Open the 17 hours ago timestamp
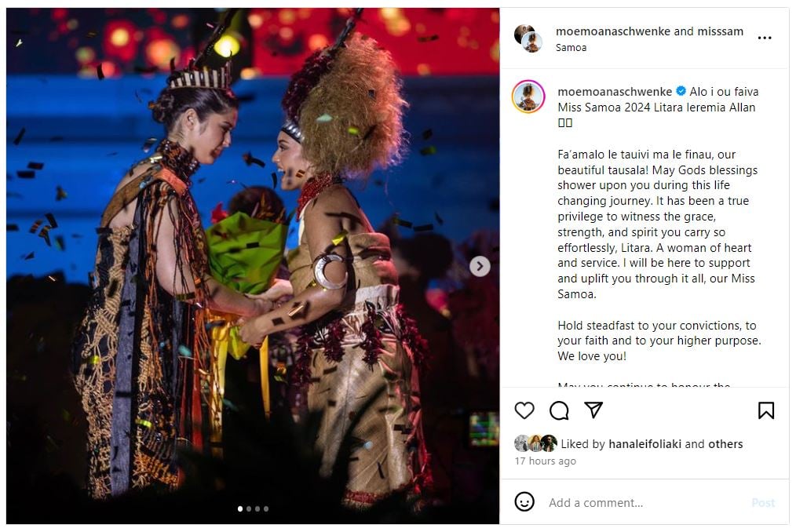This screenshot has height=532, width=796. point(546,461)
